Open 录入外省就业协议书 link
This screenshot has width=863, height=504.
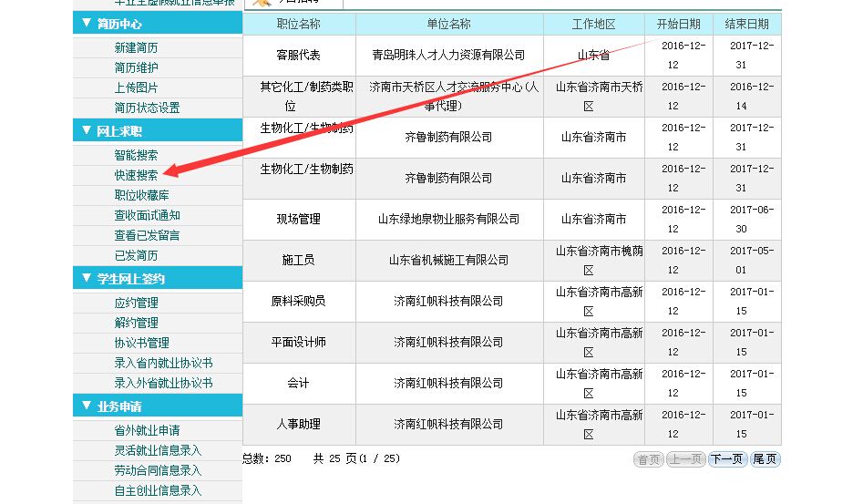(163, 383)
